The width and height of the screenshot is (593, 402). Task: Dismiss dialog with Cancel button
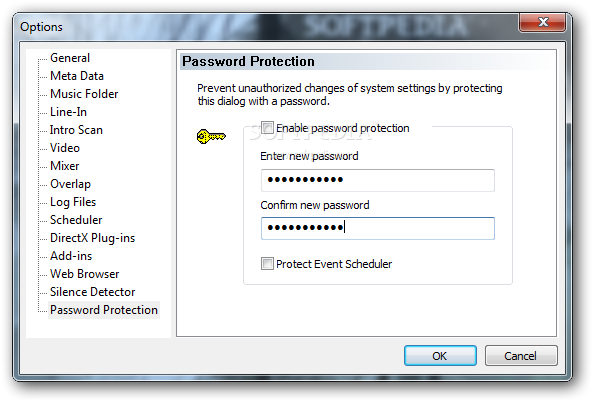521,355
